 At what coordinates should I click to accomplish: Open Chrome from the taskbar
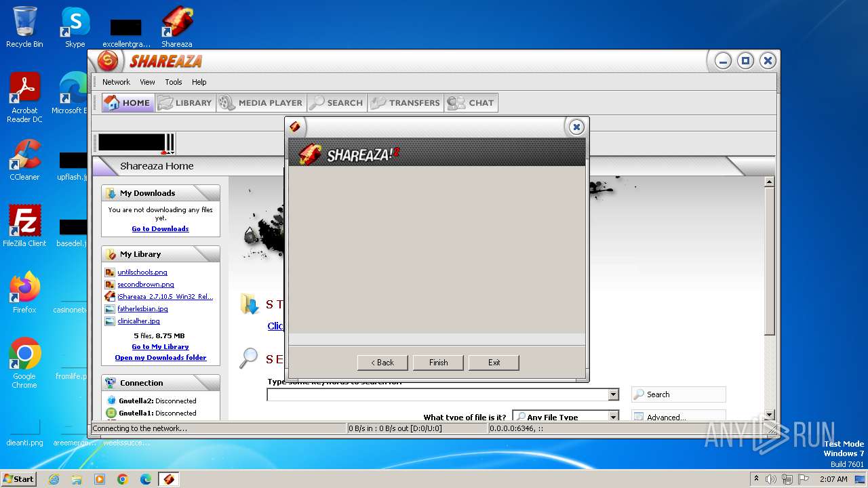point(123,479)
